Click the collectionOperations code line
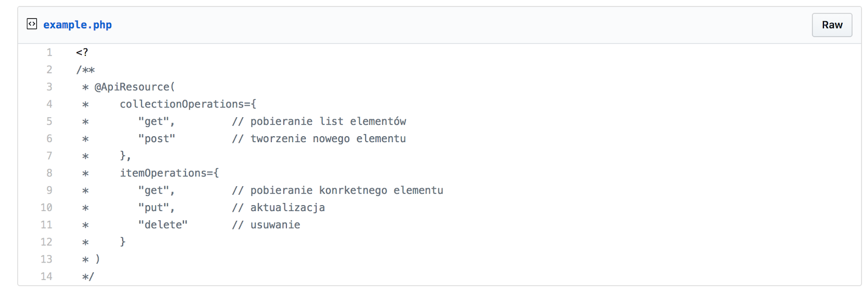Image resolution: width=868 pixels, height=293 pixels. (188, 104)
